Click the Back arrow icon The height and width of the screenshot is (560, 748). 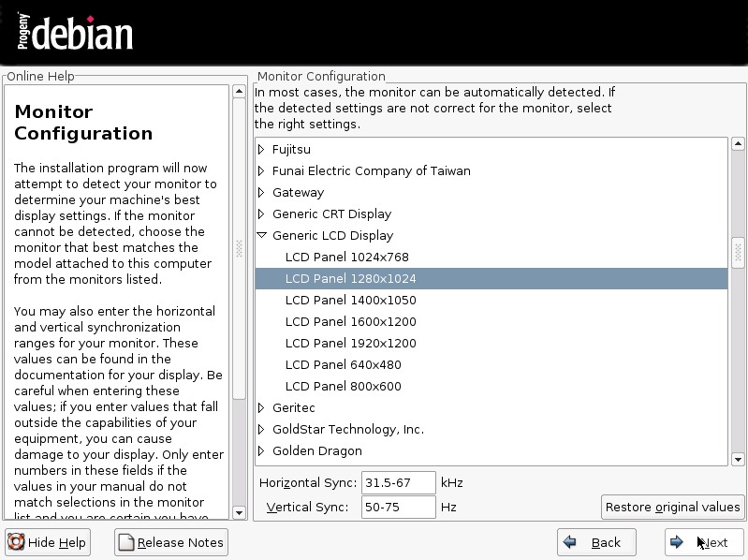pos(568,542)
